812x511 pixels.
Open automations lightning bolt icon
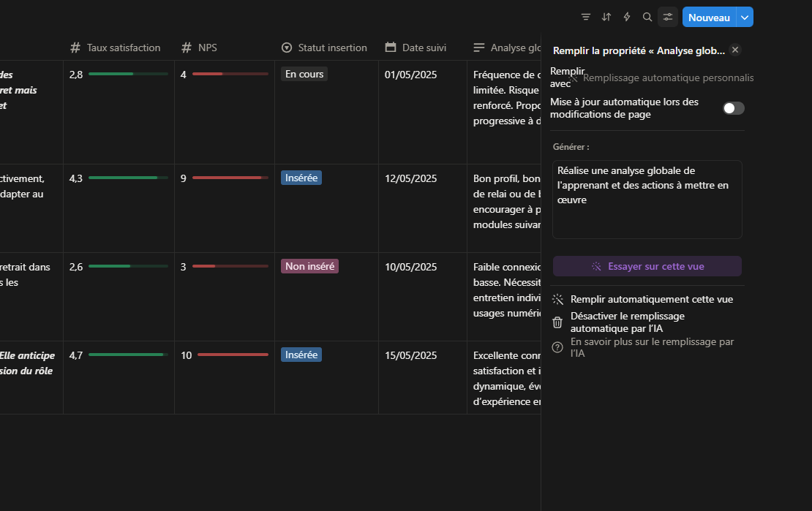[627, 17]
